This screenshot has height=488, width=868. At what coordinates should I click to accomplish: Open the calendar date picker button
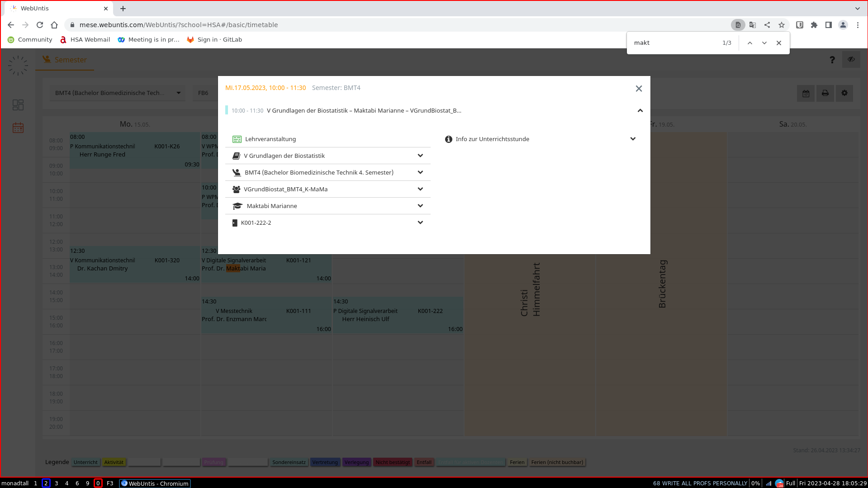806,93
